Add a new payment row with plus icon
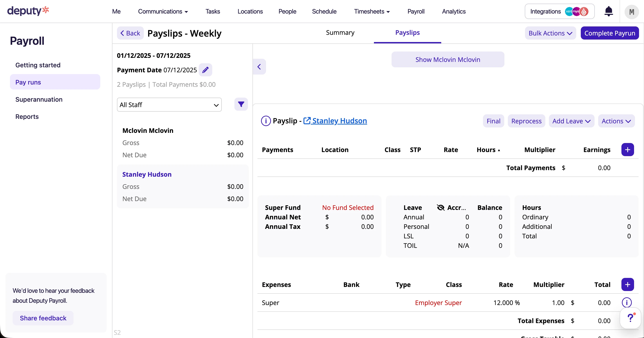This screenshot has height=338, width=644. tap(628, 149)
